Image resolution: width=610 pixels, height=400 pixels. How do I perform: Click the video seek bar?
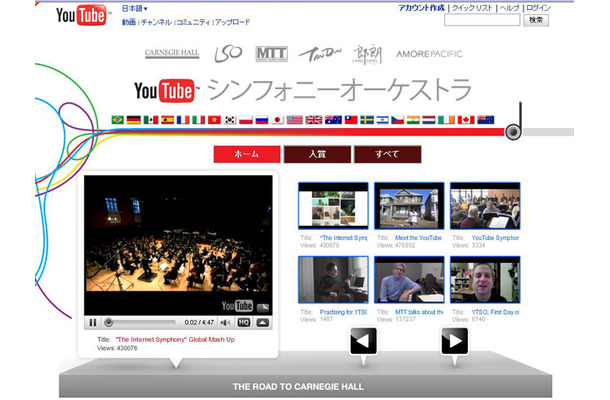tap(140, 323)
